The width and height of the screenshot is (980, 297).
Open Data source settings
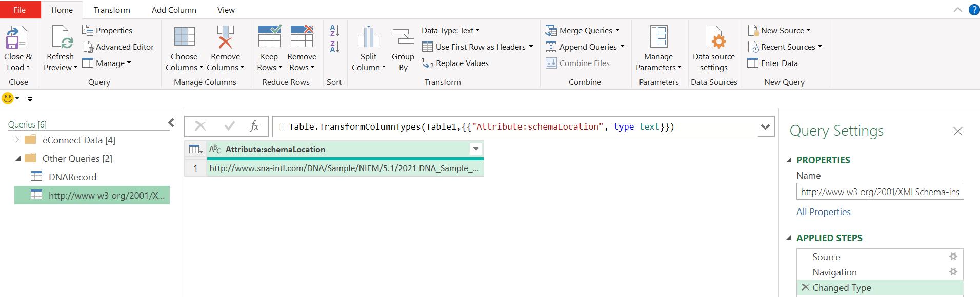tap(714, 48)
